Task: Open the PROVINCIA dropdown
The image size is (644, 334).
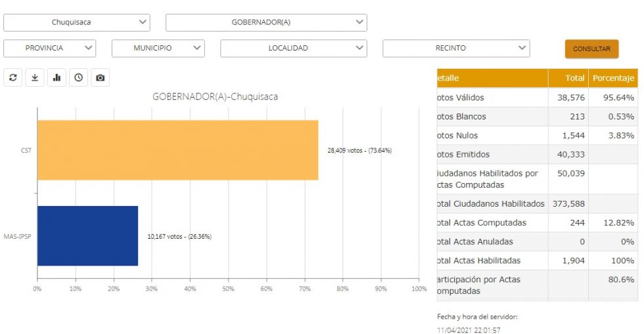Action: pyautogui.click(x=50, y=48)
